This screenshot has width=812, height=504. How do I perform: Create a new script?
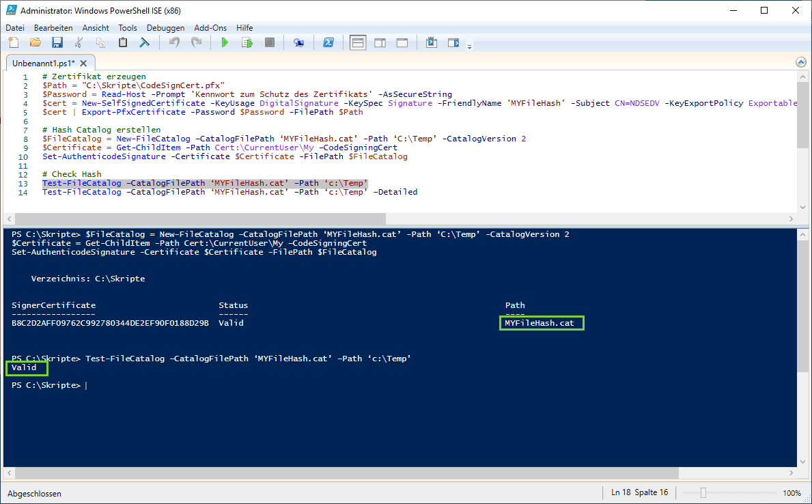pos(13,42)
